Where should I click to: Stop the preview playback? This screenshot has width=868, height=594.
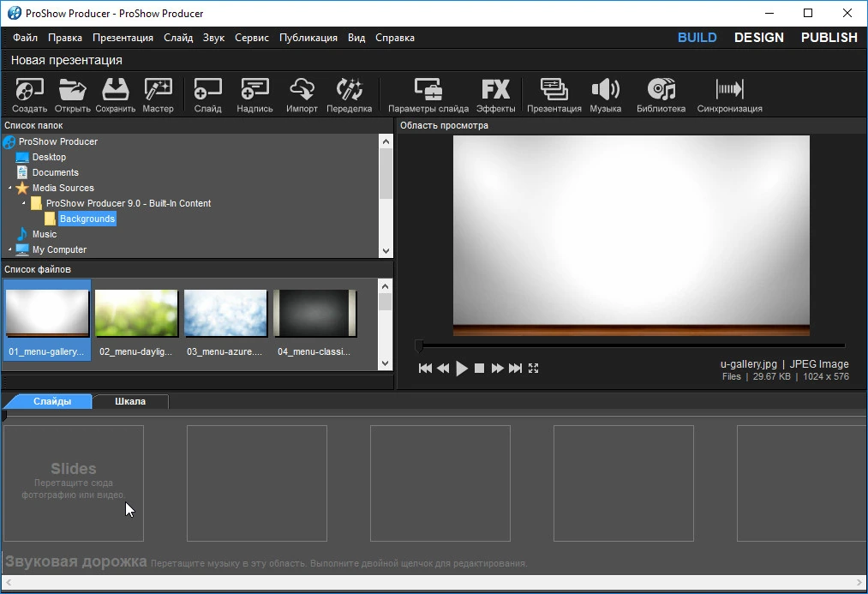[x=479, y=368]
